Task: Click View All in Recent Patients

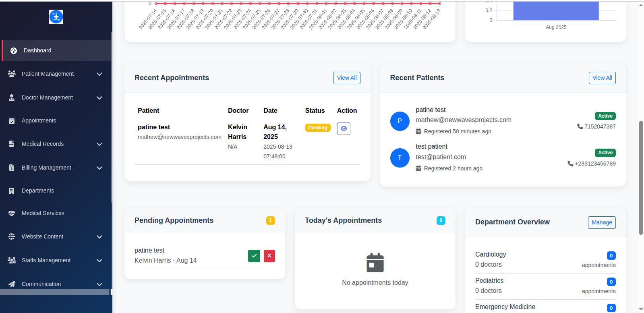Action: pos(602,78)
